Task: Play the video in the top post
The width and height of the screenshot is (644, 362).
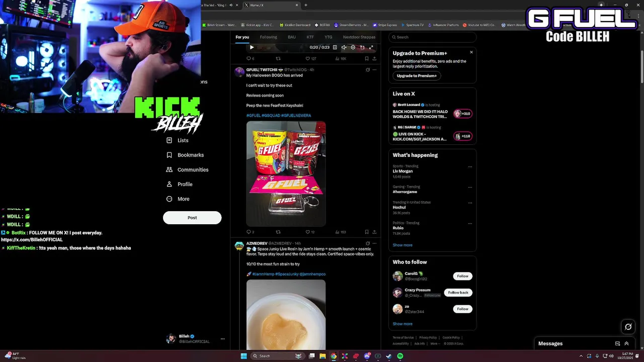Action: 252,47
